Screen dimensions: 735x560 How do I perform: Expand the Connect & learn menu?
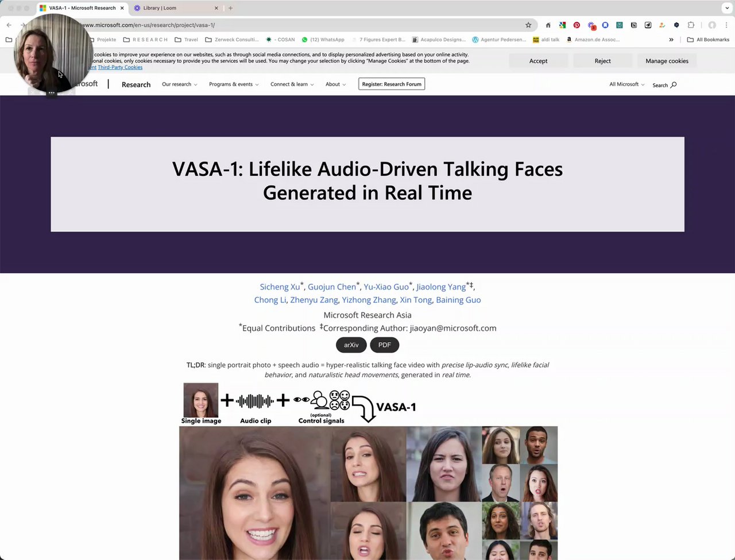(292, 84)
